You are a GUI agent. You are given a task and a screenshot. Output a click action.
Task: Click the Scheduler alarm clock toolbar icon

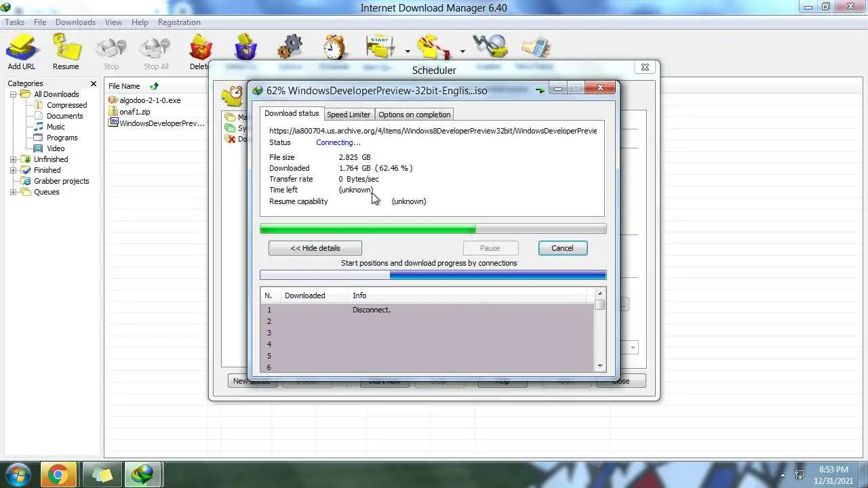(x=334, y=47)
